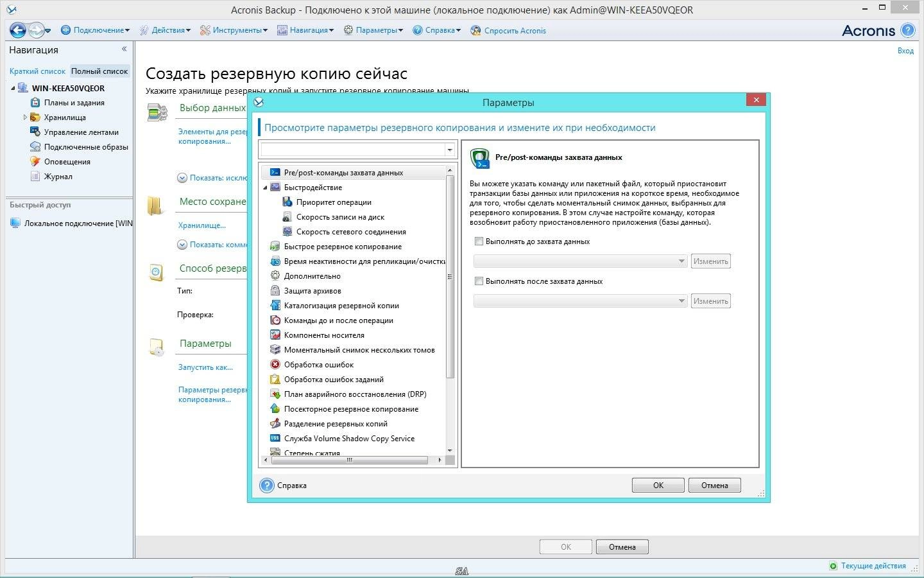Screen dimensions: 924x578
Task: Click the Время неактивности clock icon
Action: click(x=275, y=261)
